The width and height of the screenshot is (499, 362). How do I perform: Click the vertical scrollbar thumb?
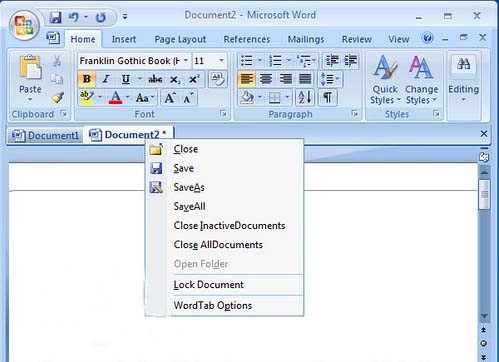click(484, 194)
